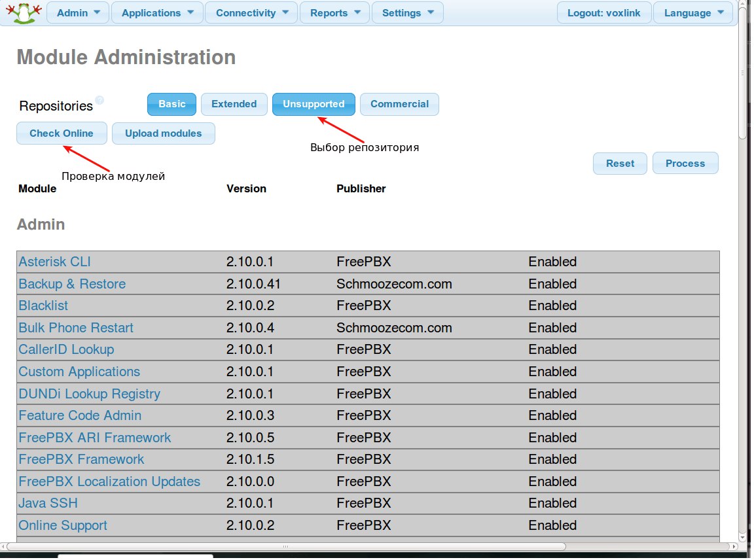
Task: Enable the Commercial repository
Action: click(x=399, y=104)
